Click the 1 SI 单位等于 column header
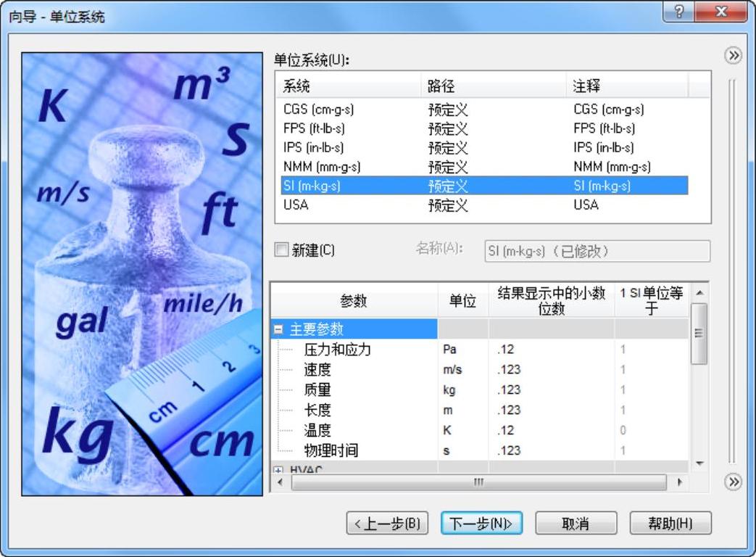The width and height of the screenshot is (756, 557). [652, 300]
